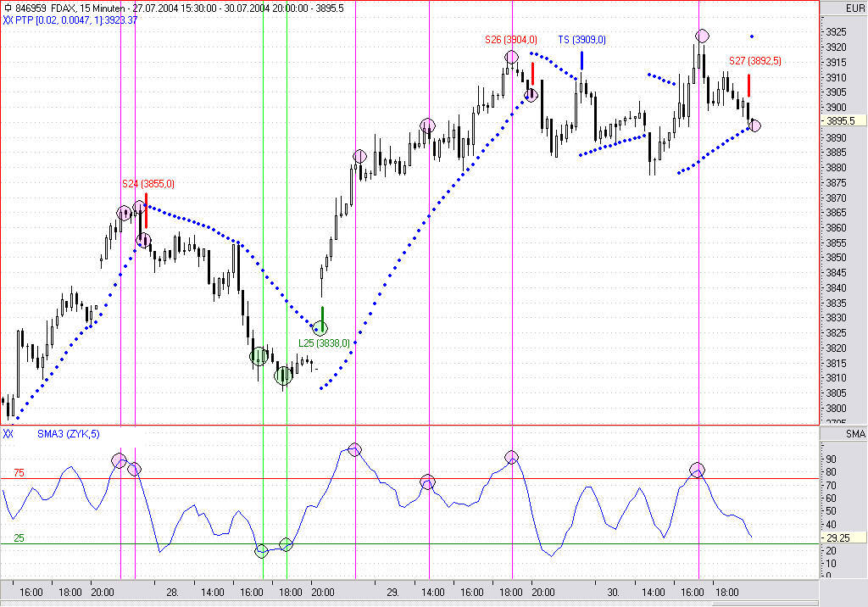Click oscillator axis value 90
Image resolution: width=868 pixels, height=607 pixels.
coord(831,459)
